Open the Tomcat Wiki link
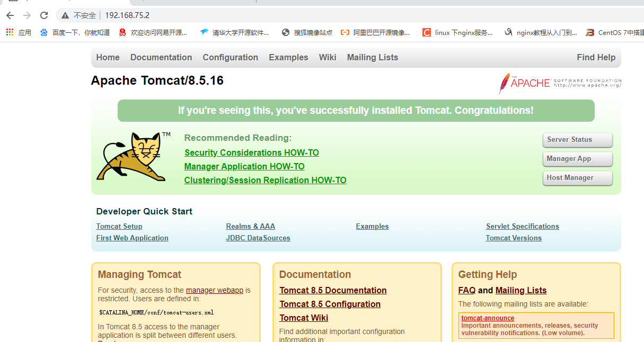Image resolution: width=644 pixels, height=342 pixels. click(304, 318)
